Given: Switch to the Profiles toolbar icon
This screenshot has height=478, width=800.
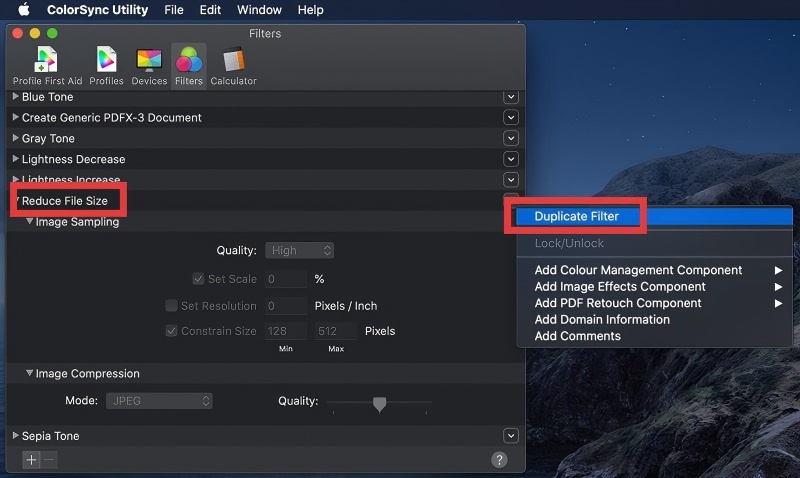Looking at the screenshot, I should 106,64.
